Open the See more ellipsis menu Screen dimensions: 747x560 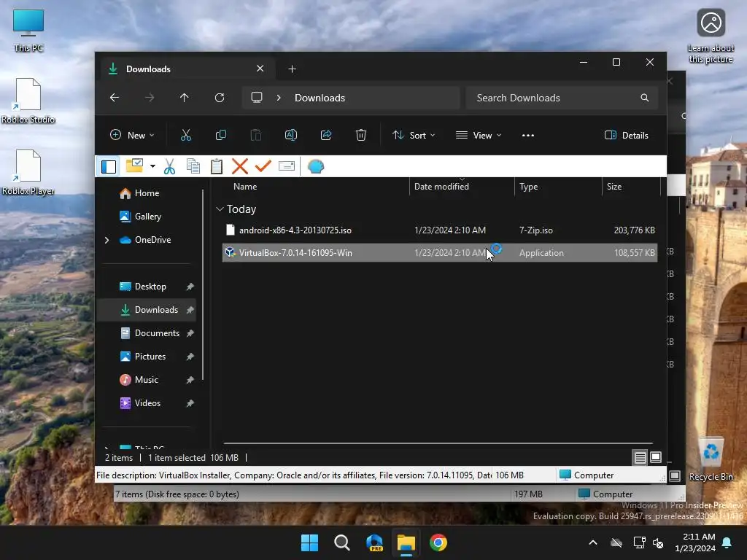528,135
